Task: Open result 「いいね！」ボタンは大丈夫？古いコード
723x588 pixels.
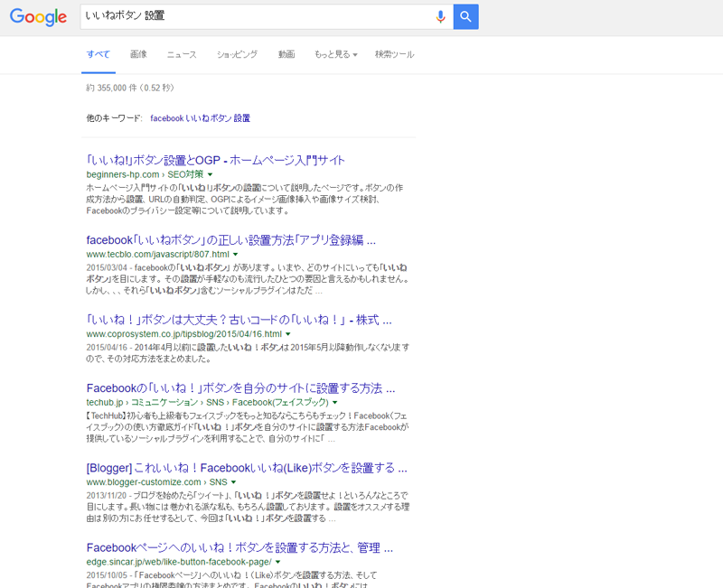Action: pyautogui.click(x=239, y=320)
